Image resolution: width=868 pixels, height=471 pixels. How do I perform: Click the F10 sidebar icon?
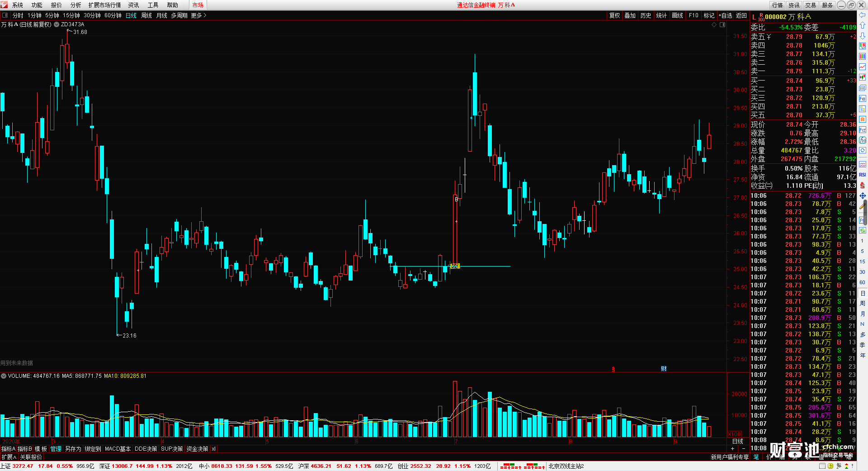863,98
